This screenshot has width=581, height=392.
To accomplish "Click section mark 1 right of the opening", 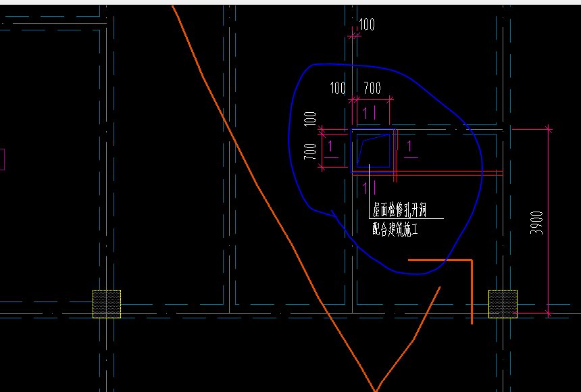I will [410, 149].
